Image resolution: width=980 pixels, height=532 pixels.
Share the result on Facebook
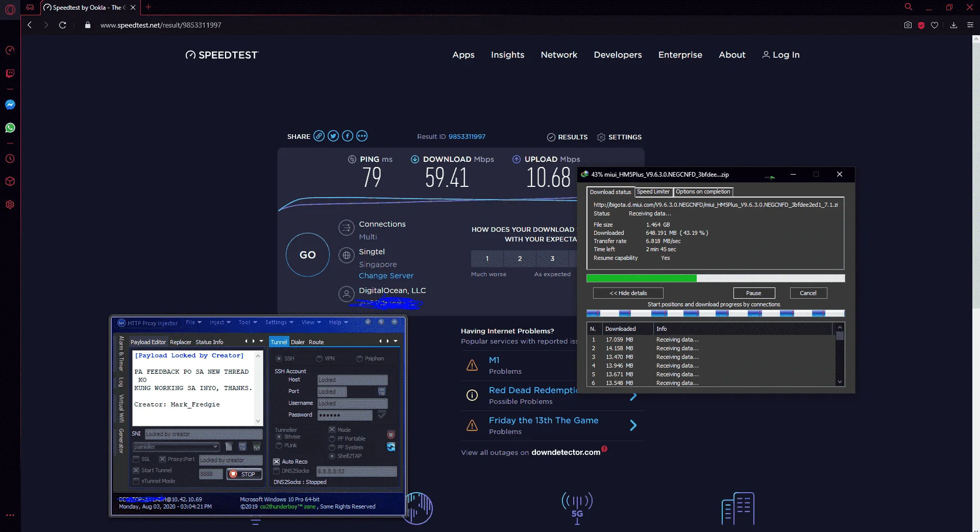(x=348, y=136)
